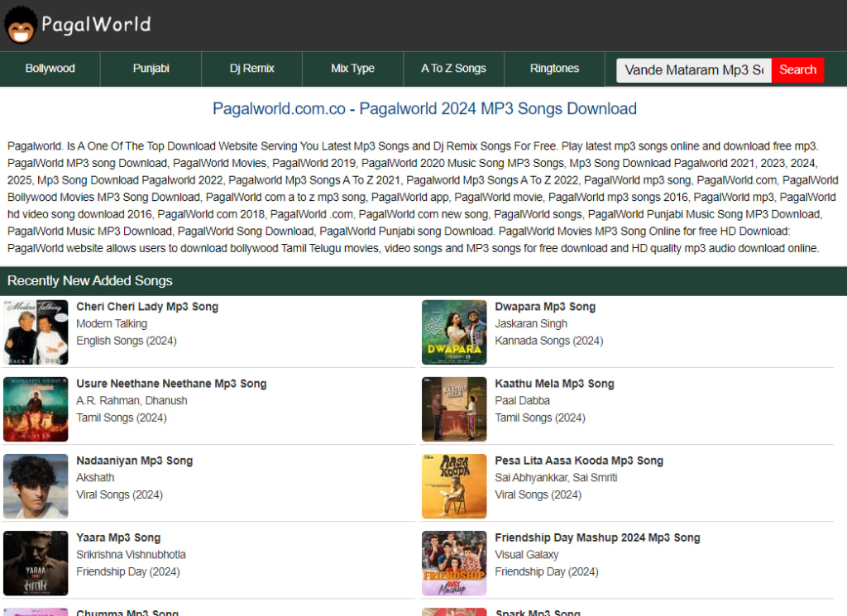Select Viral Songs (2024) under Pesa Lita

(x=538, y=495)
